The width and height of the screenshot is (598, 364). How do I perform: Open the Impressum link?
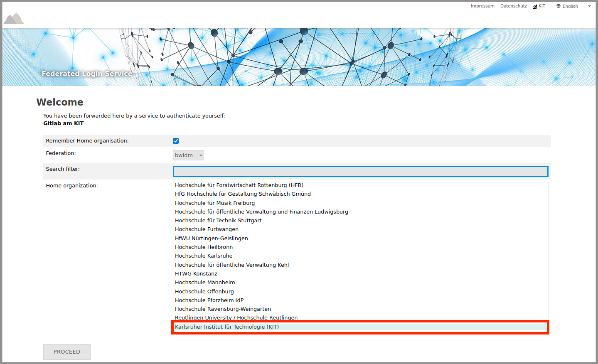click(482, 6)
